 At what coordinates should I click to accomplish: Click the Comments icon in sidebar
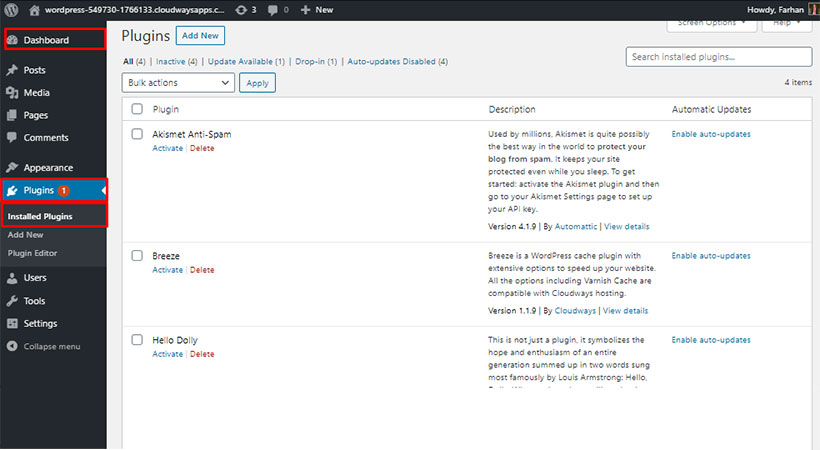pyautogui.click(x=12, y=138)
